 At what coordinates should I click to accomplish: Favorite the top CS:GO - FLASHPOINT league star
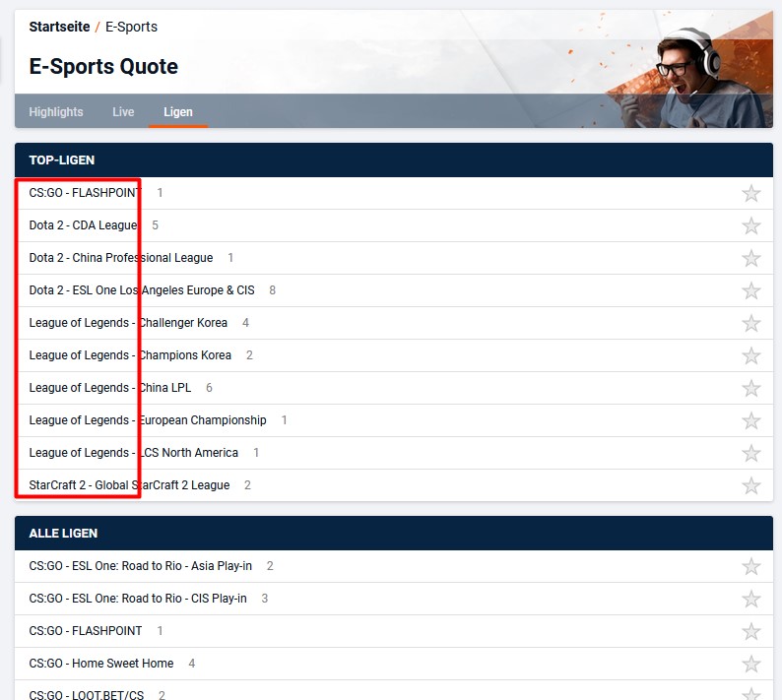[750, 193]
